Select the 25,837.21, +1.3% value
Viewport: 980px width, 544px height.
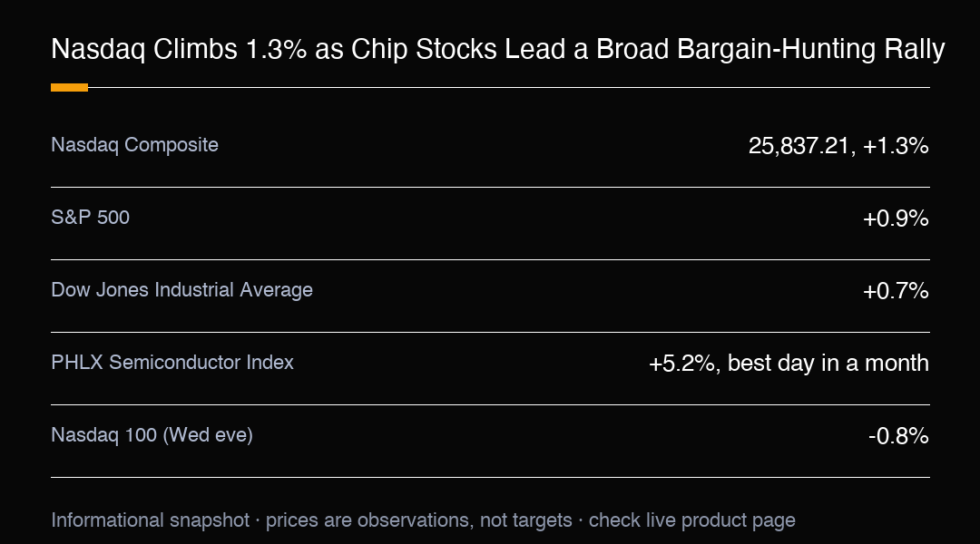click(838, 146)
